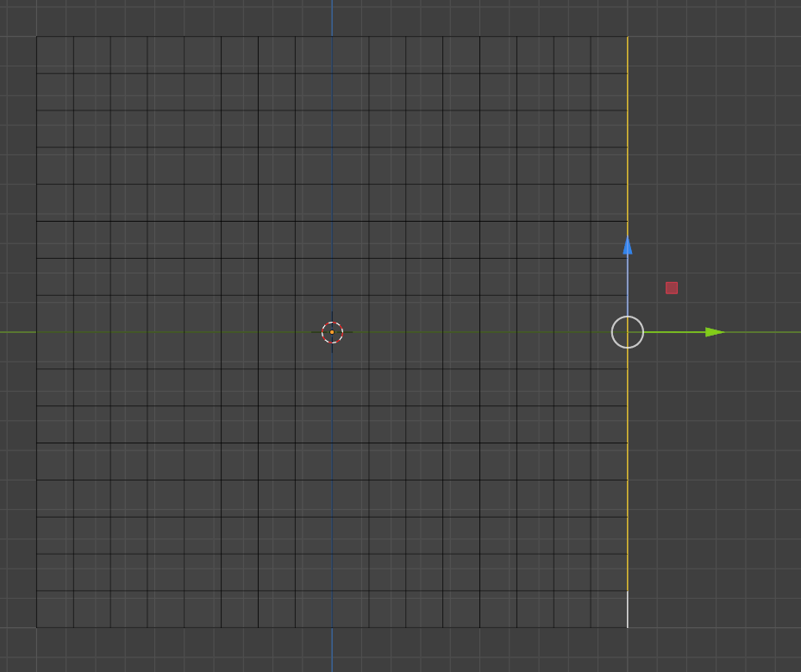
Task: Click the white circle free-move gizmo center
Action: 628,332
